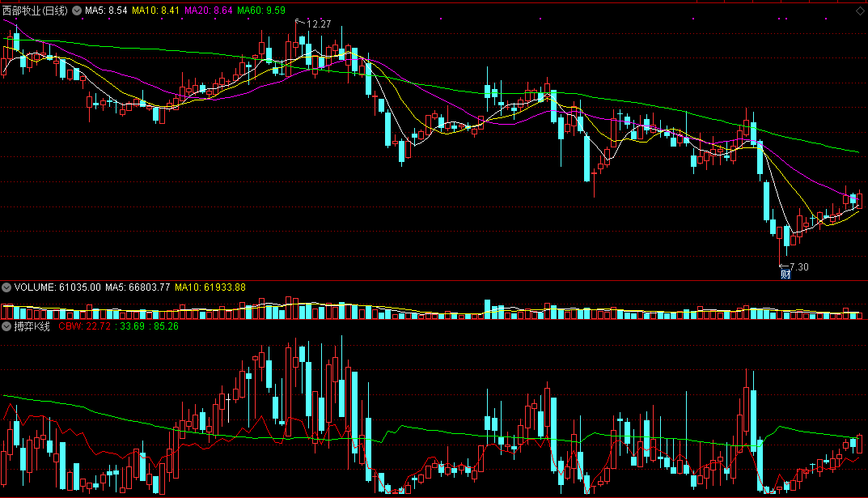Click the green 85.26 CBW value

coord(166,326)
